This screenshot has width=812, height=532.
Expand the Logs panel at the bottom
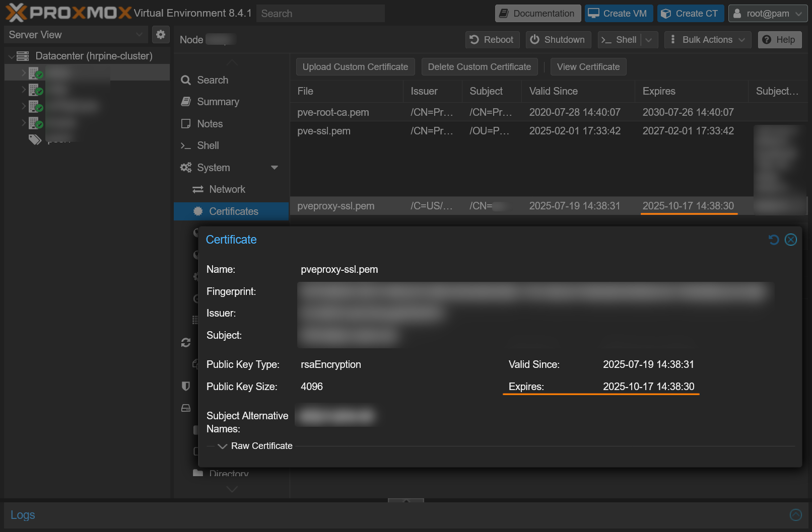pos(796,515)
